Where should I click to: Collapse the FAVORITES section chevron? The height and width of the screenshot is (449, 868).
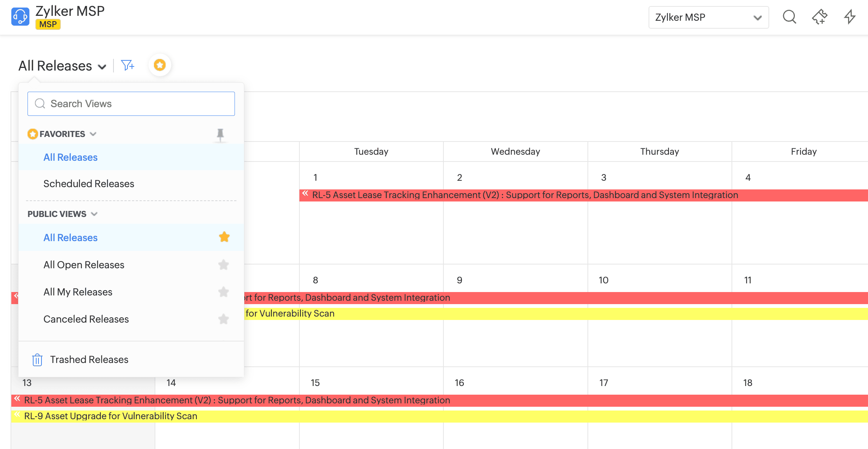pyautogui.click(x=94, y=134)
